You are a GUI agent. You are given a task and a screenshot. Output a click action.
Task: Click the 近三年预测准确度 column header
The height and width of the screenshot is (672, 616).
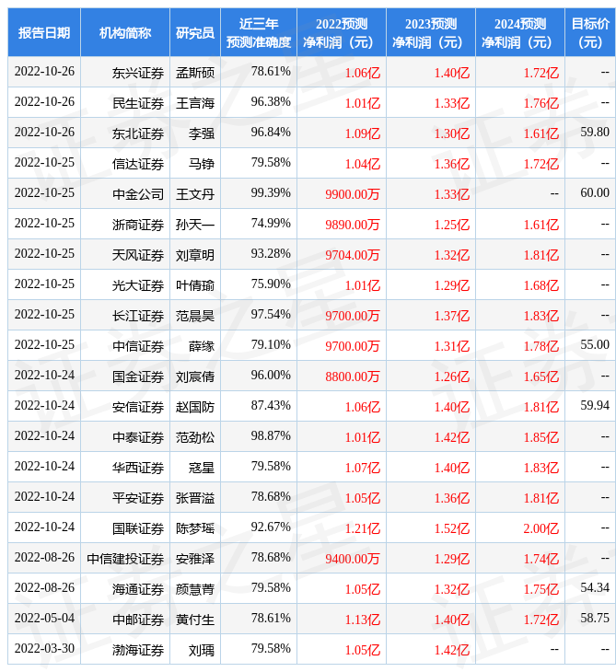coord(259,32)
